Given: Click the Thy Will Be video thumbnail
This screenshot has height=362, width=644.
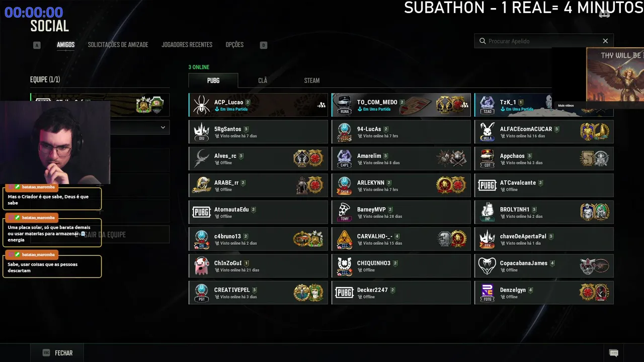Looking at the screenshot, I should (x=615, y=74).
